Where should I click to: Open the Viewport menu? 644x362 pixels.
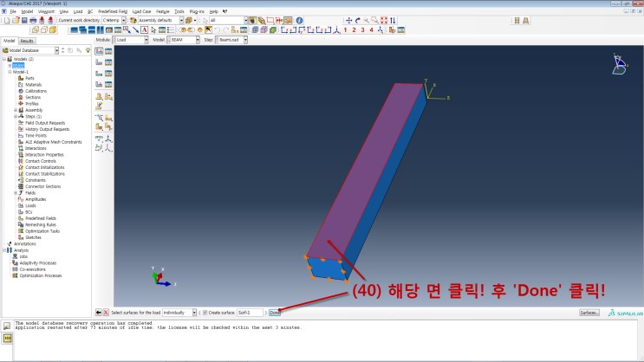coord(46,11)
